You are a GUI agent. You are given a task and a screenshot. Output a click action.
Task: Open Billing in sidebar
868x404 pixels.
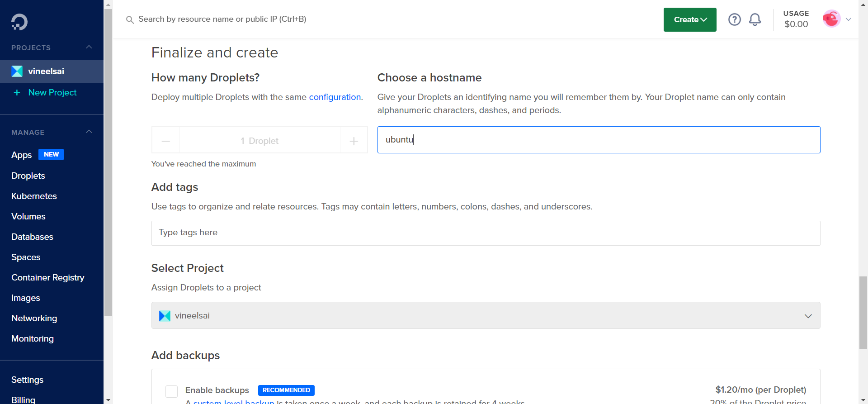[x=23, y=399]
